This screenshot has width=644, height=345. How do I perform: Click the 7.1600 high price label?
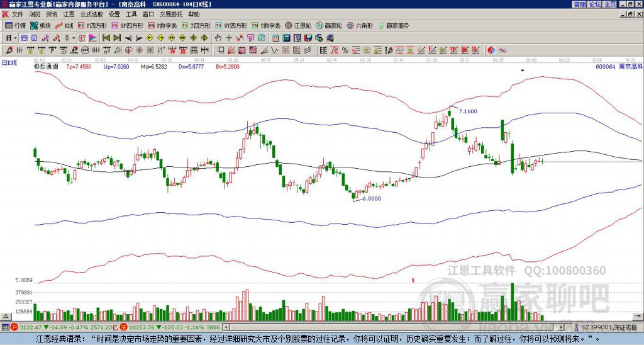[468, 111]
